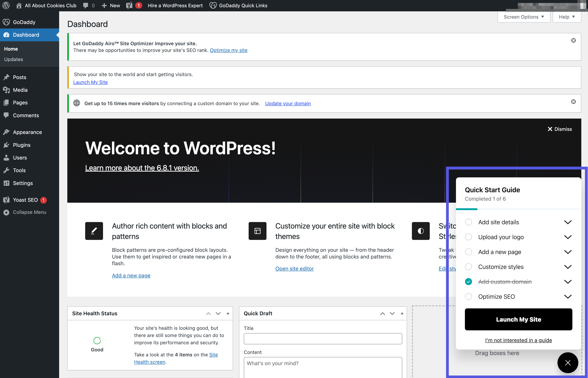Image resolution: width=588 pixels, height=378 pixels.
Task: Click the Update your domain link
Action: (288, 104)
